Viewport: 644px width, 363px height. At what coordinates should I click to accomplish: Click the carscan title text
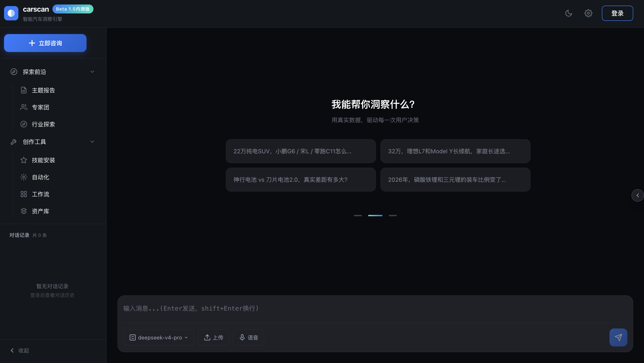(36, 9)
